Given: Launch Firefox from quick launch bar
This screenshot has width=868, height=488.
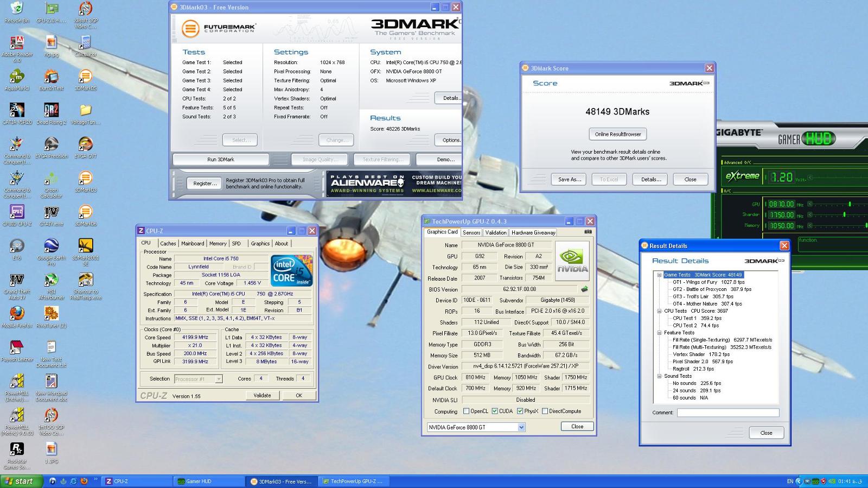Looking at the screenshot, I should tap(84, 481).
